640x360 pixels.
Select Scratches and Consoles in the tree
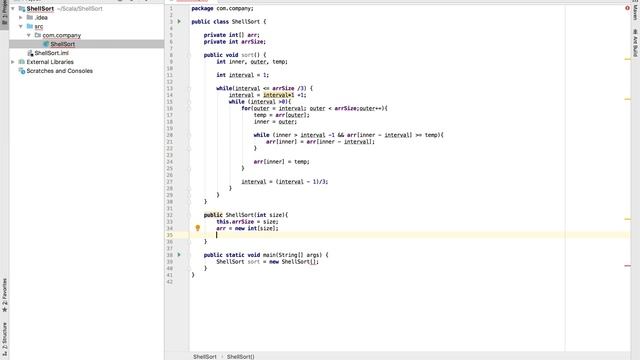click(x=60, y=71)
